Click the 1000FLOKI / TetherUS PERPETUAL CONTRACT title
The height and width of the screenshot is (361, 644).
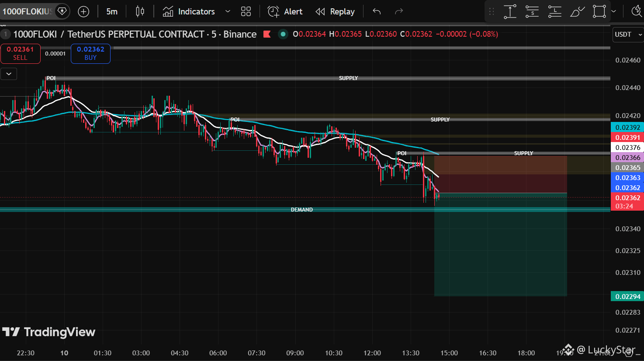click(x=135, y=34)
